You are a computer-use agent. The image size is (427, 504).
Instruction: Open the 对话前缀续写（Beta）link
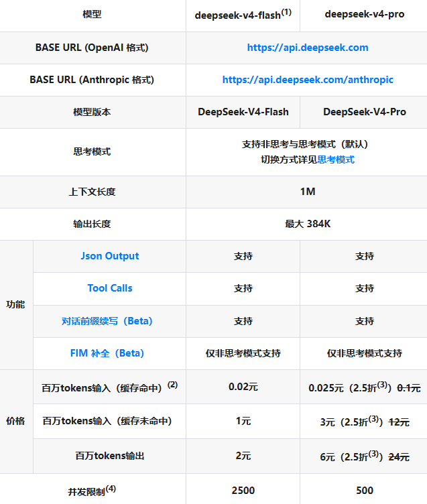(107, 321)
